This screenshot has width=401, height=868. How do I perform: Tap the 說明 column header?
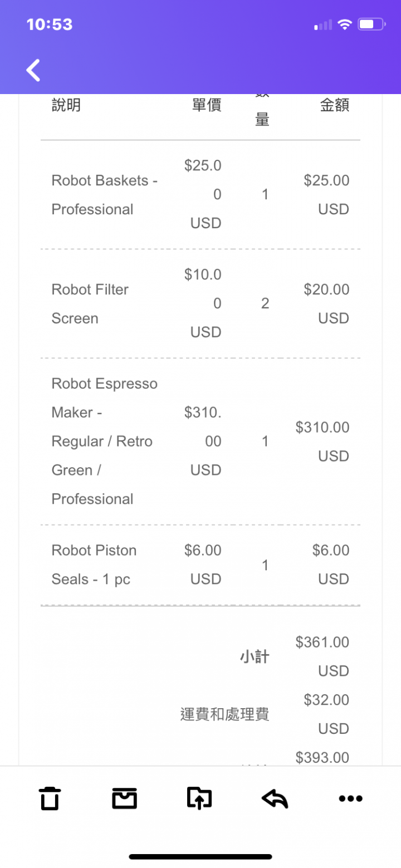pyautogui.click(x=66, y=105)
